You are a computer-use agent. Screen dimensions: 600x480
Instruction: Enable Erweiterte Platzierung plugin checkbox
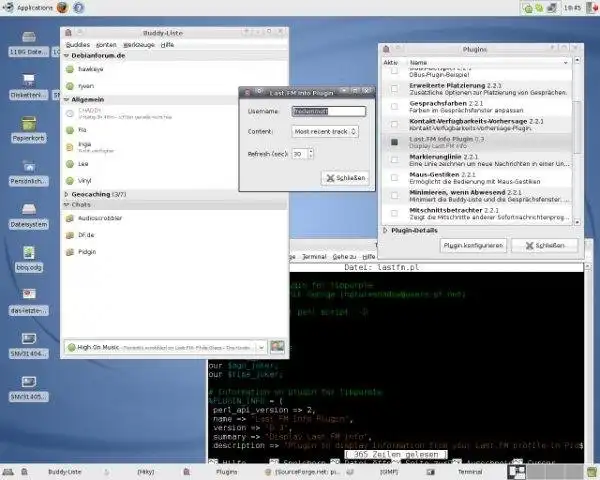click(x=394, y=89)
